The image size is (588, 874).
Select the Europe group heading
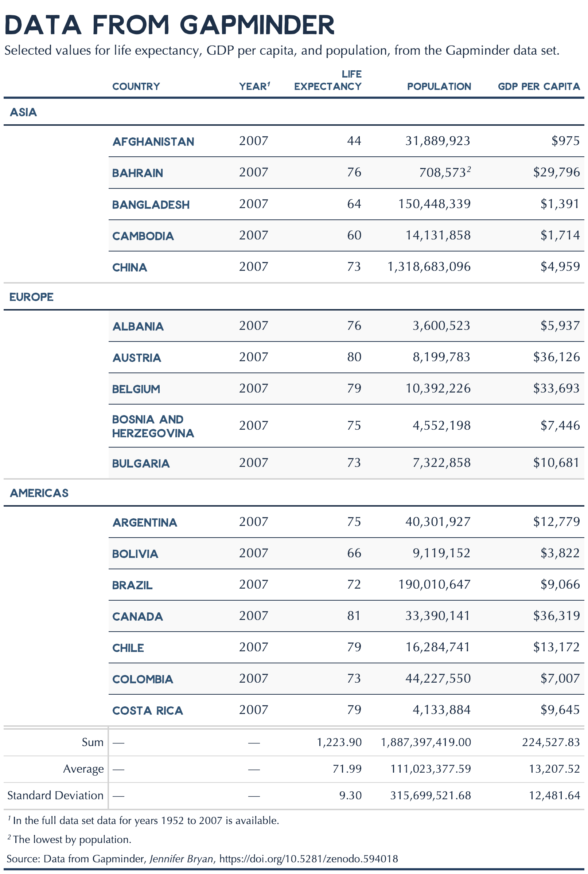coord(31,297)
